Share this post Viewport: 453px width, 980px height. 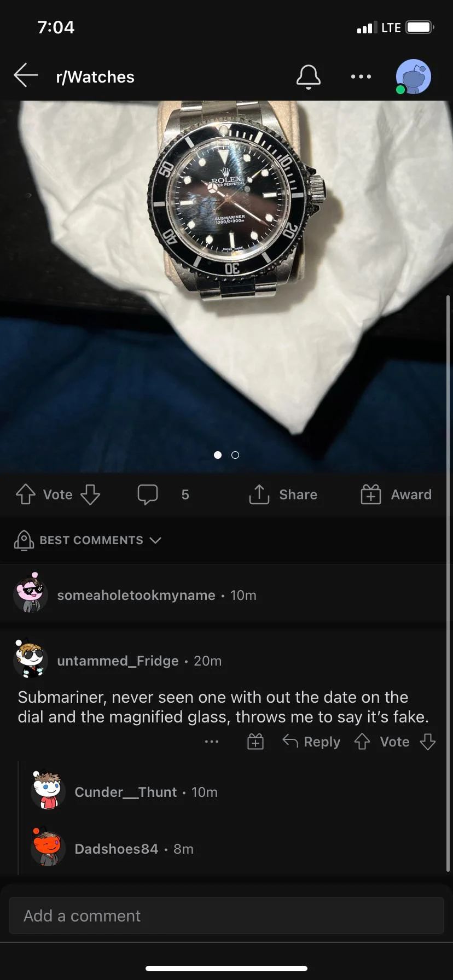(283, 494)
